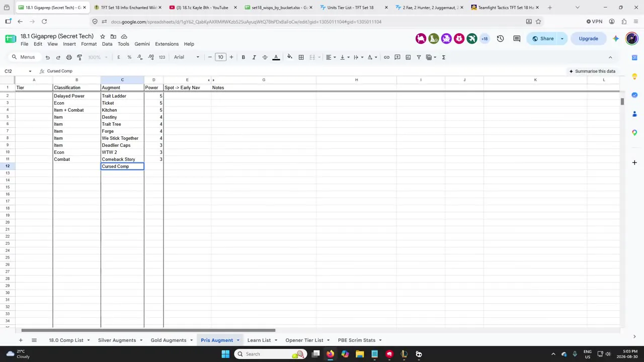Toggle italic formatting

[x=254, y=57]
